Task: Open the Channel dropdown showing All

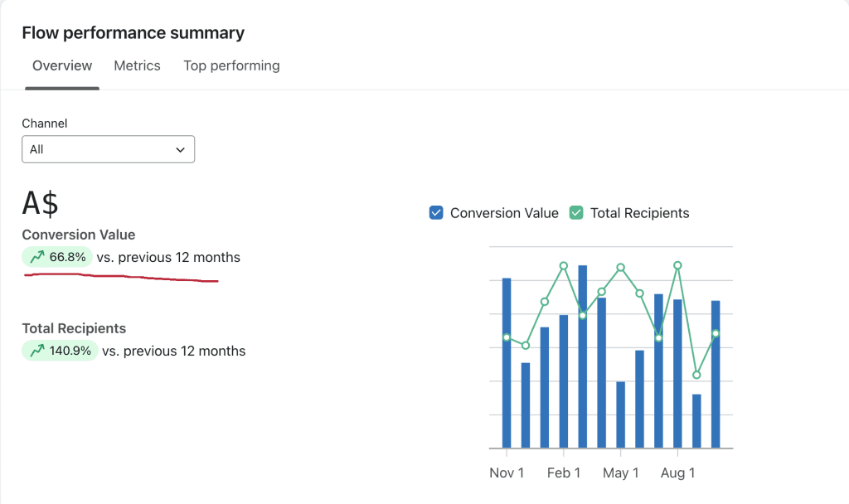Action: tap(108, 149)
